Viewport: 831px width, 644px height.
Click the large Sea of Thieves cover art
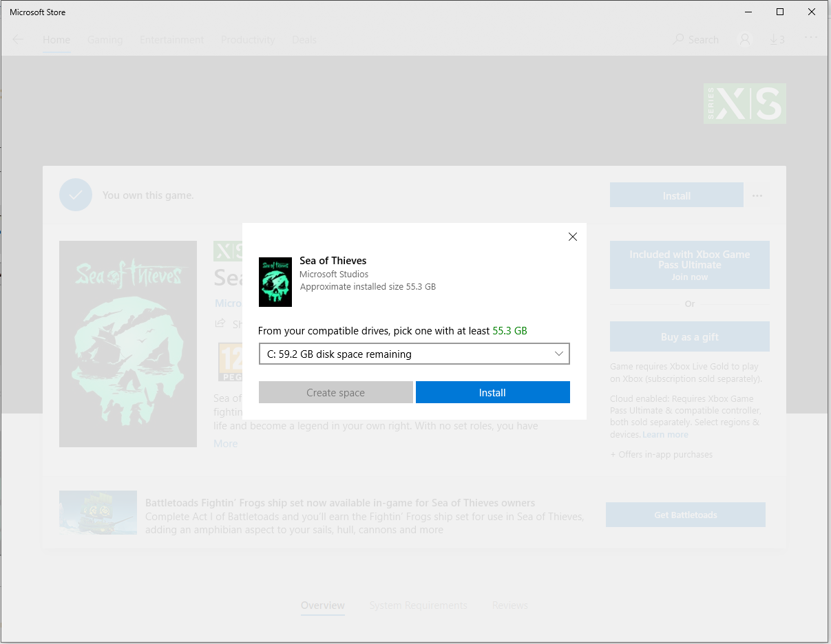coord(128,344)
